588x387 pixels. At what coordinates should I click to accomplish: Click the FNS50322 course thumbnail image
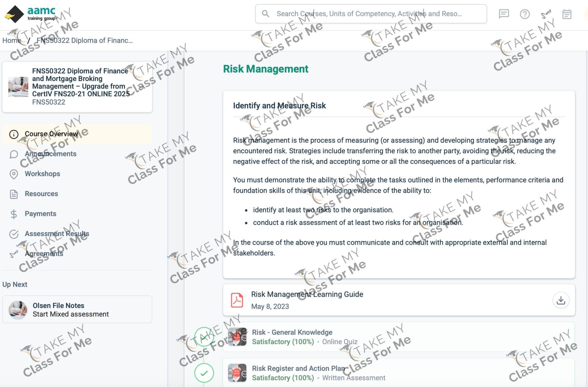[18, 87]
